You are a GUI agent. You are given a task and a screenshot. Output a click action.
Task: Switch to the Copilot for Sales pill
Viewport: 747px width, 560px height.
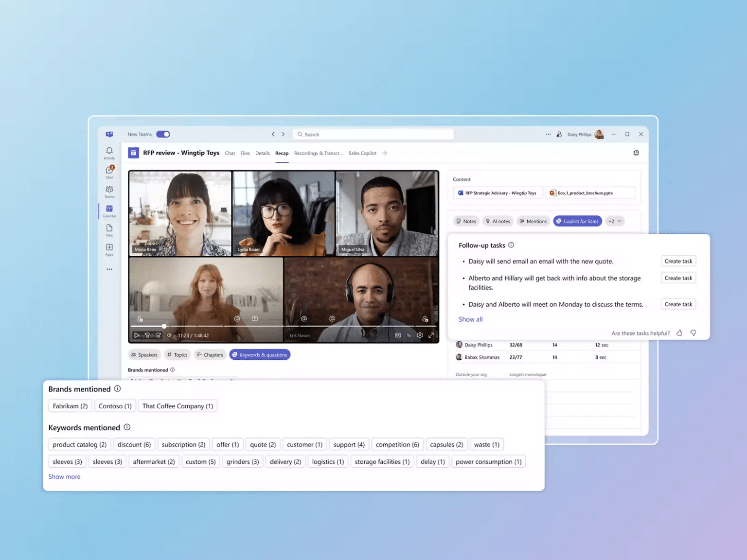(x=577, y=221)
